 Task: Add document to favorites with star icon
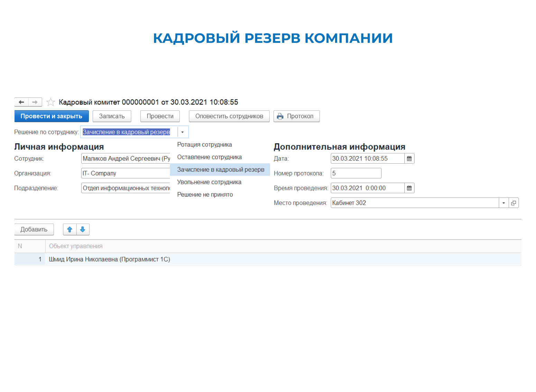tap(50, 102)
